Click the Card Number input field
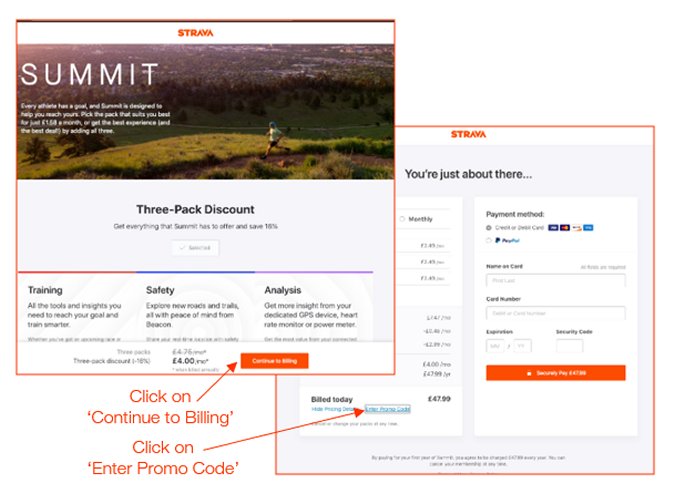Viewport: 674px width, 494px height. (555, 313)
